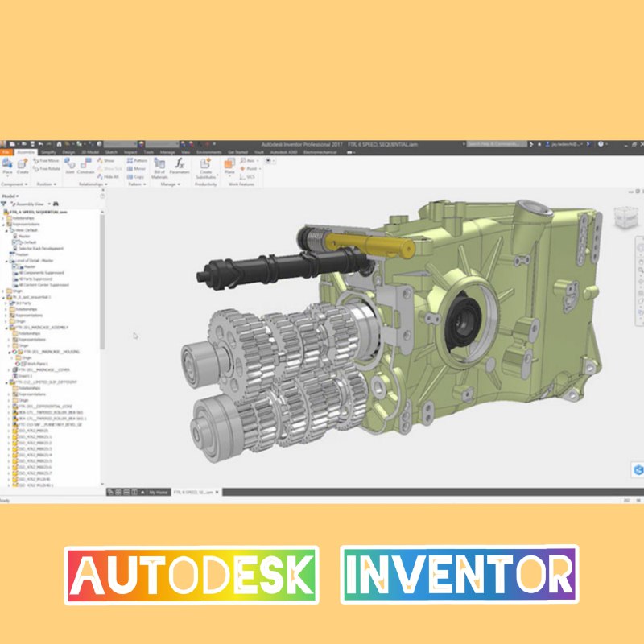Click the Copy components tool
The image size is (644, 644).
[x=135, y=176]
